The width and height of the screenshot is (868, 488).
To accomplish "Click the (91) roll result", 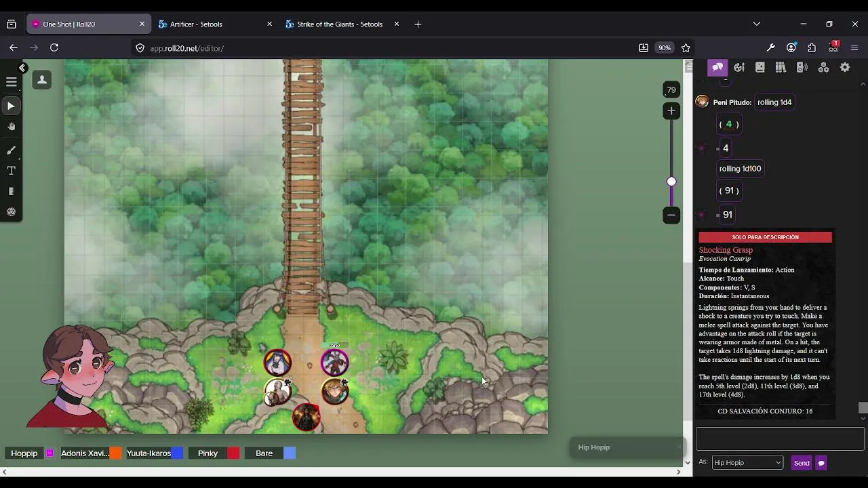I will pos(729,190).
